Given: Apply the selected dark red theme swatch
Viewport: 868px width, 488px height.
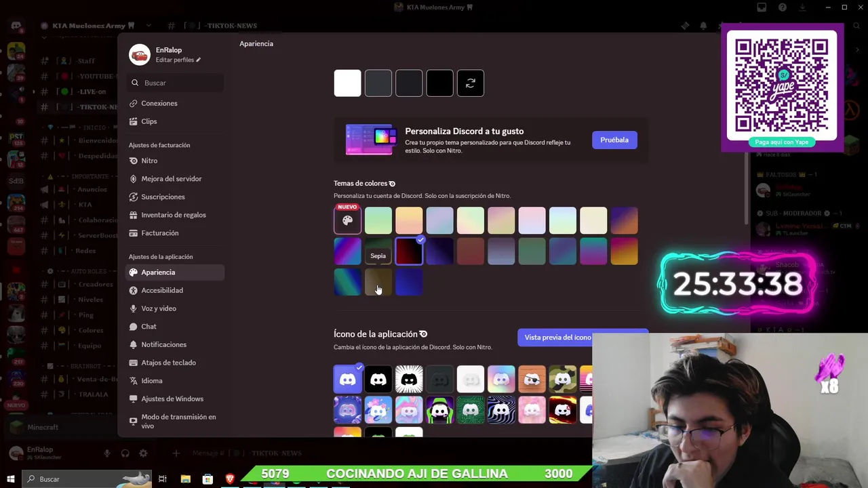Looking at the screenshot, I should click(x=409, y=251).
